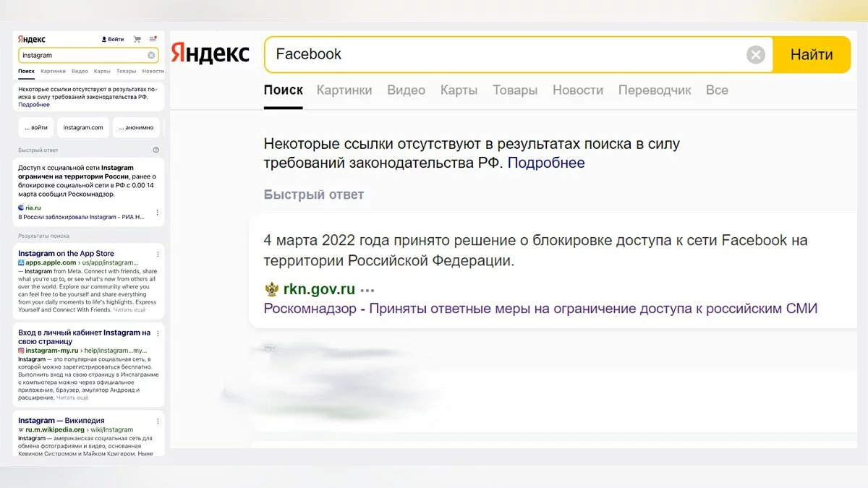
Task: Open the ria.ru source link
Action: pos(33,207)
